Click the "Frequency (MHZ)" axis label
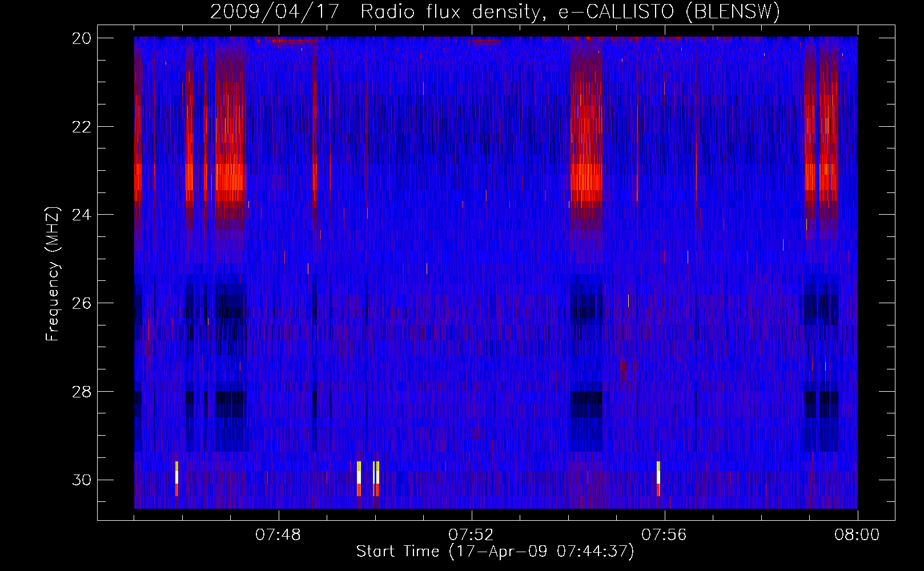924x571 pixels. click(53, 274)
